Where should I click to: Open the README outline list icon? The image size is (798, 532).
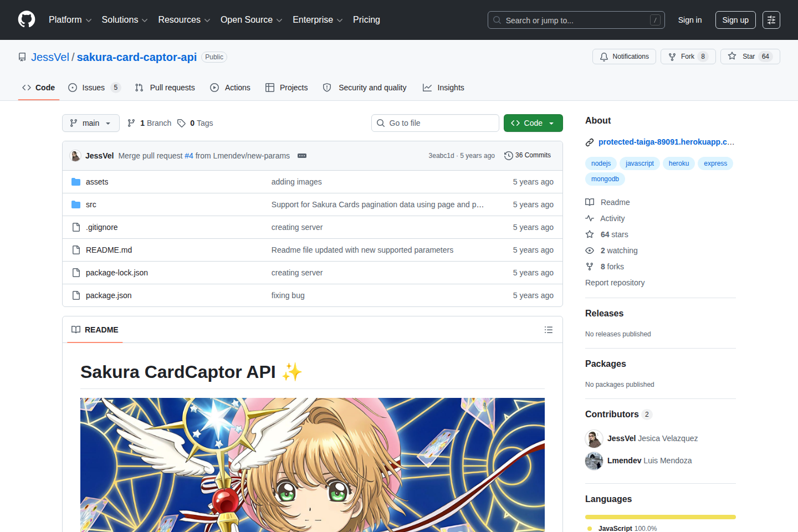[549, 330]
